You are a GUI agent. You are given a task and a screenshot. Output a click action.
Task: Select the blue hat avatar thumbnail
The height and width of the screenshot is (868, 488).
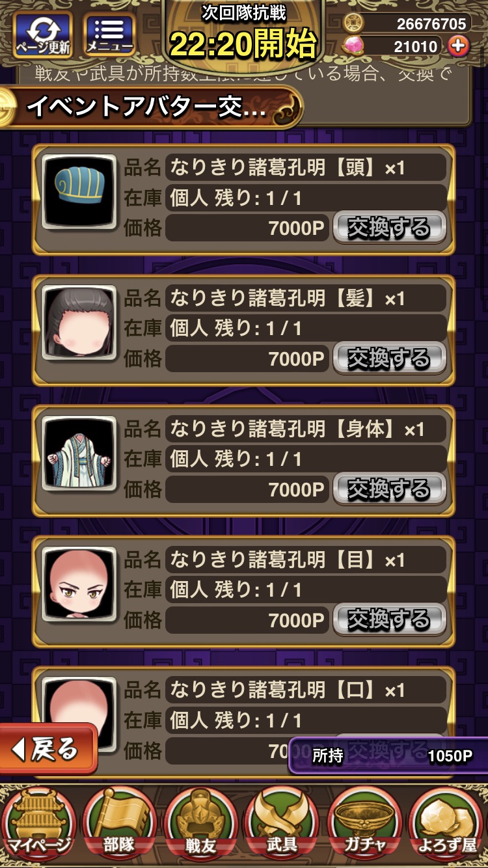click(x=79, y=192)
